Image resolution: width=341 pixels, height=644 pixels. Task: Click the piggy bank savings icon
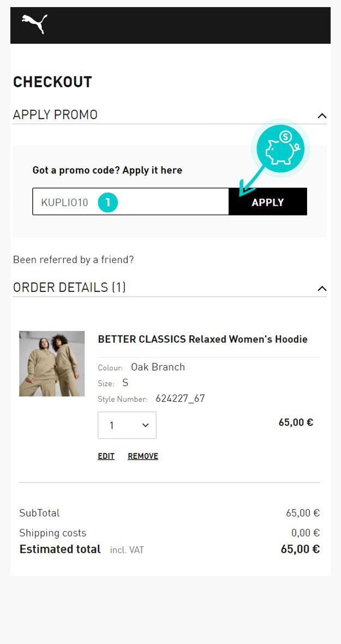pyautogui.click(x=280, y=147)
